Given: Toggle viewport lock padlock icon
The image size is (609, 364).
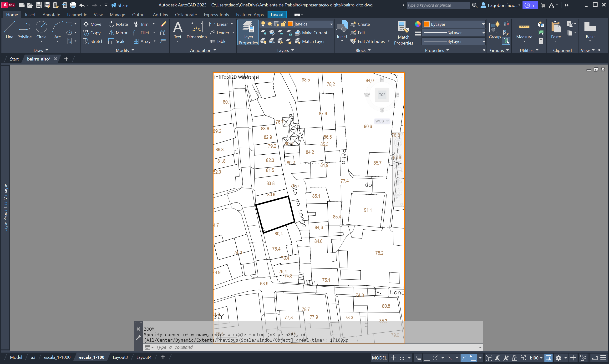Looking at the screenshot, I should tap(514, 358).
